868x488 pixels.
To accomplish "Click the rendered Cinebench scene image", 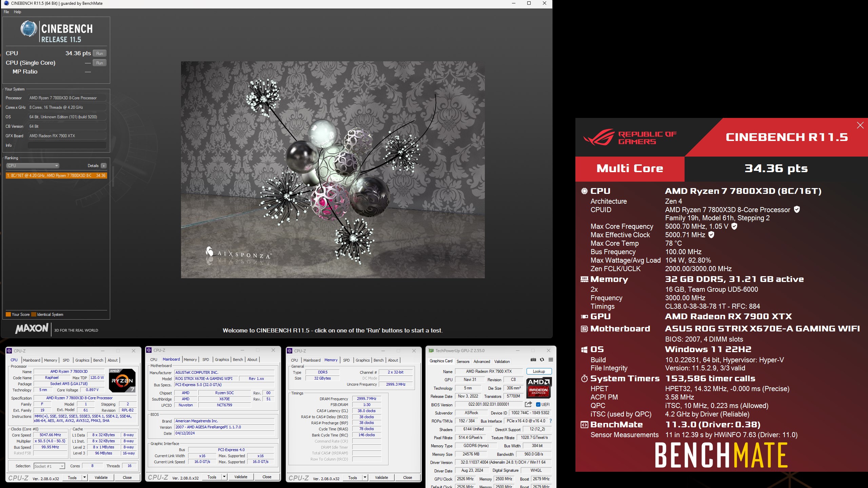I will coord(333,170).
